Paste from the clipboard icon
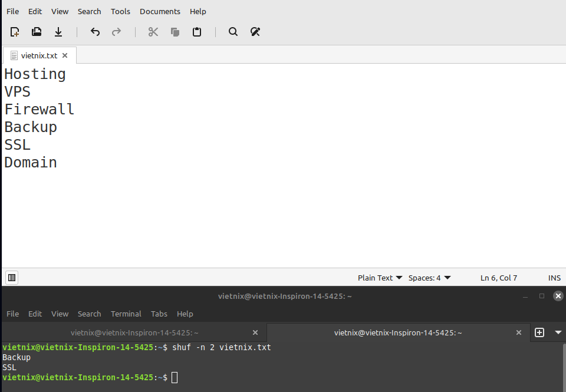Screen dimensions: 566x392 click(197, 32)
